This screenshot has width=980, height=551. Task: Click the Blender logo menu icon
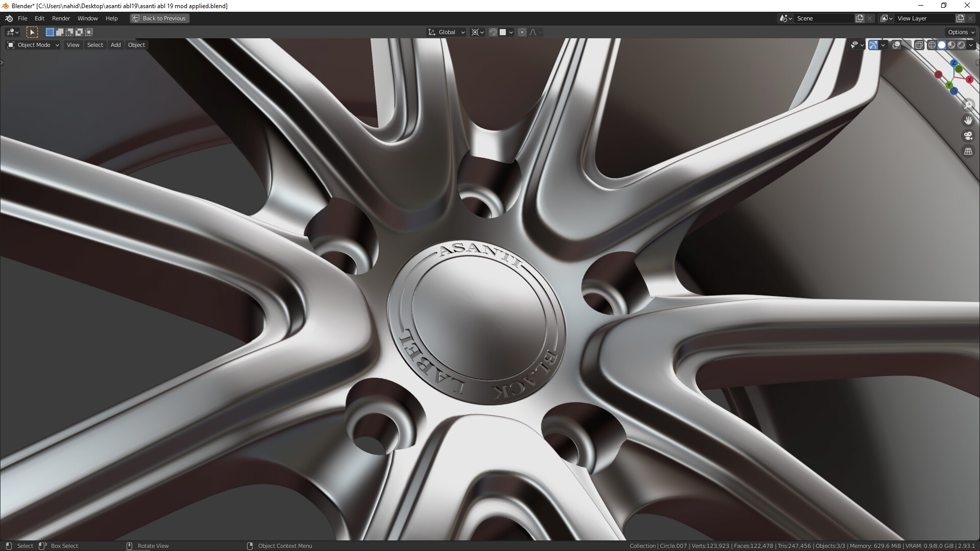[9, 18]
